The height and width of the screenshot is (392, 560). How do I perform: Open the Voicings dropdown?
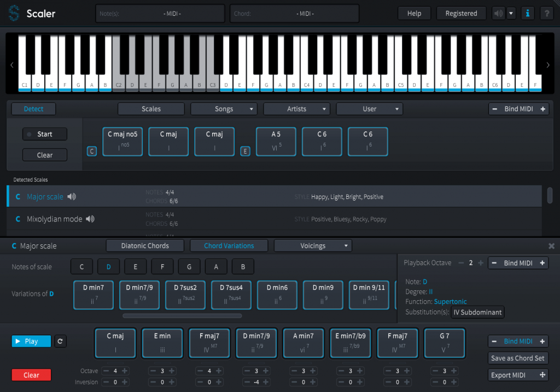(x=313, y=245)
